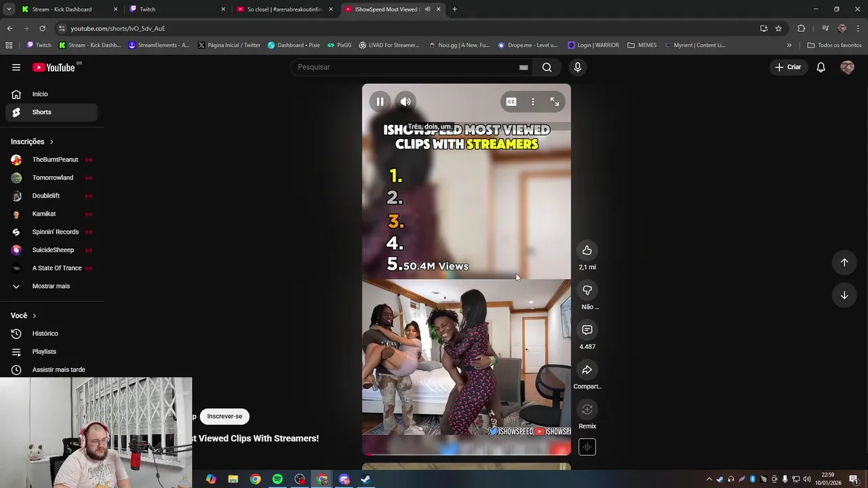Click the Compartilhar share arrow icon
868x488 pixels.
pyautogui.click(x=587, y=370)
